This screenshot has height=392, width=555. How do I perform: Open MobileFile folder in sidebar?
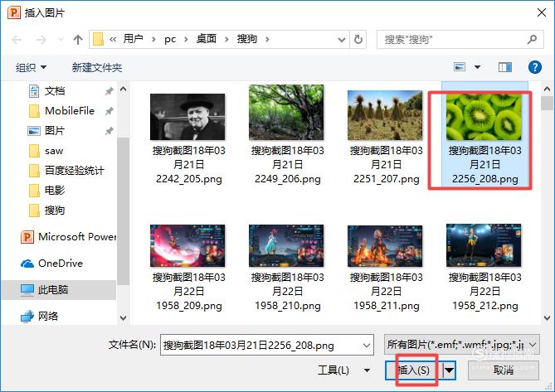click(x=61, y=110)
